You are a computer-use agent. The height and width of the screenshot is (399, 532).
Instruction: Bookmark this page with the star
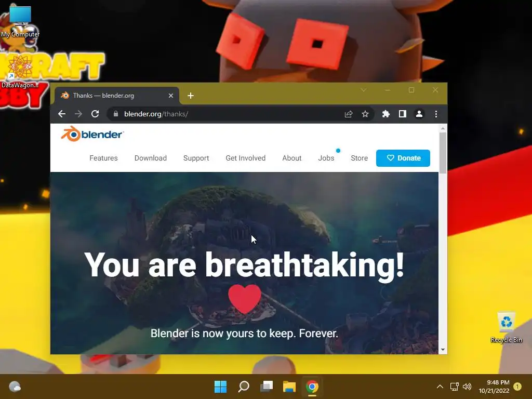tap(365, 114)
